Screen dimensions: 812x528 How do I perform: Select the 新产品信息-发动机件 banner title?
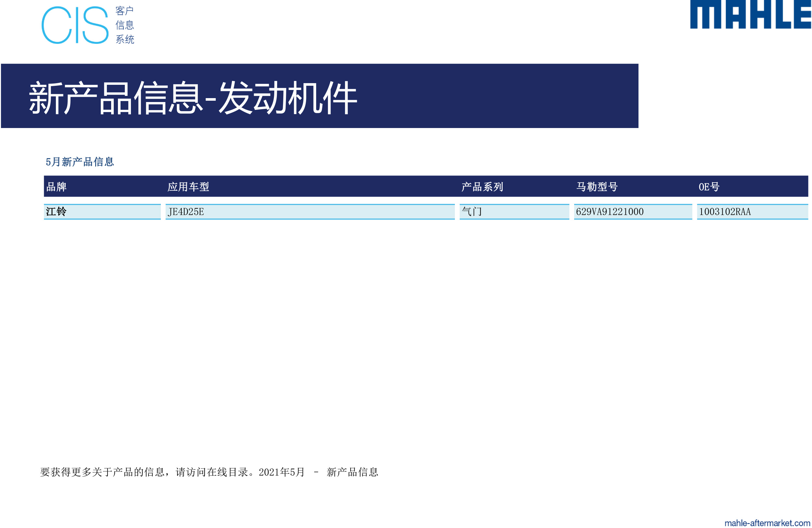pos(193,97)
